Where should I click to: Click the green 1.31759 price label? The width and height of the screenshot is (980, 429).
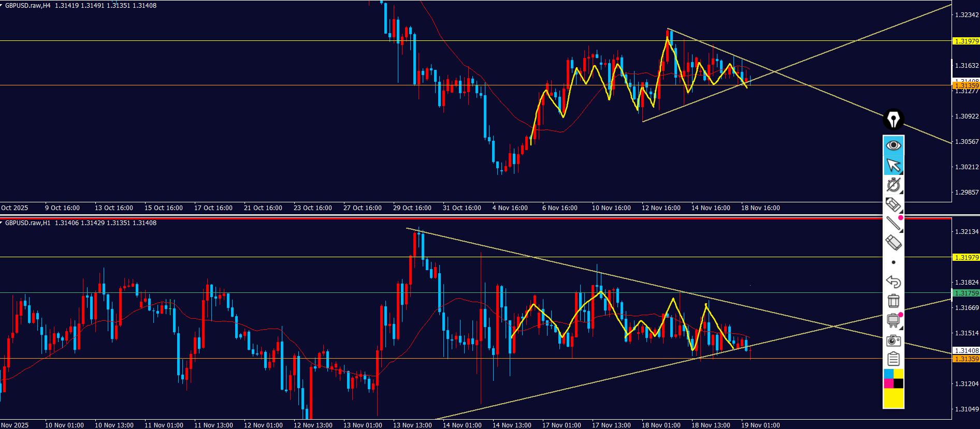pyautogui.click(x=966, y=293)
